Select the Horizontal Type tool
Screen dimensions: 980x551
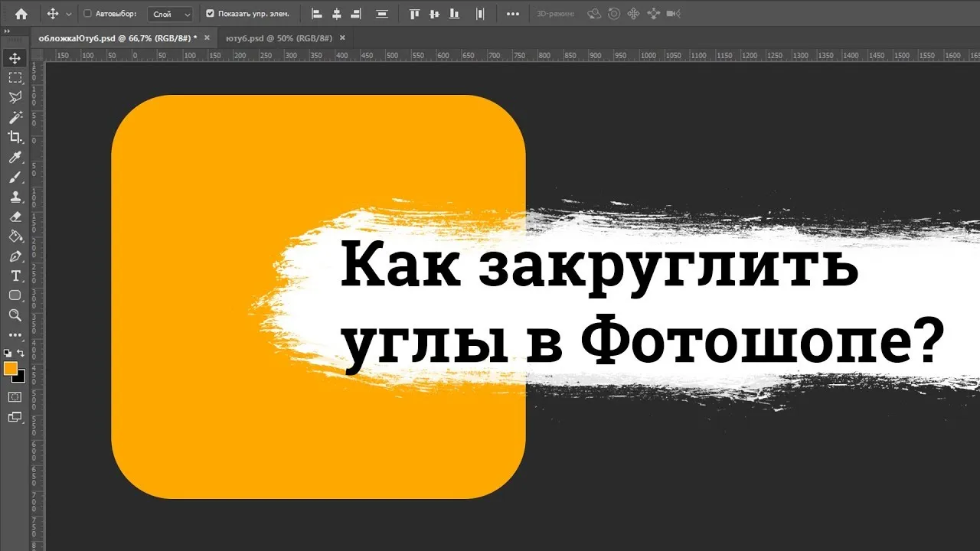[15, 275]
